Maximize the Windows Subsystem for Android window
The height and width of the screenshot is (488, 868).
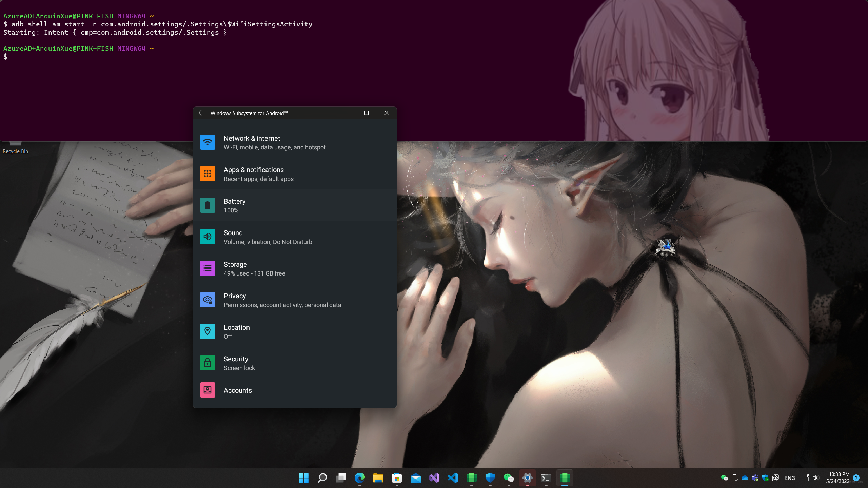click(x=367, y=113)
